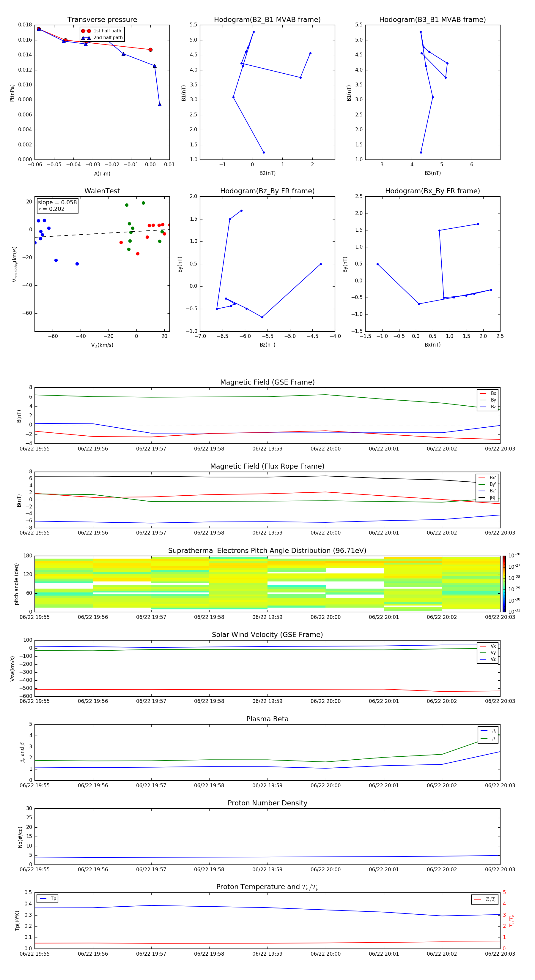Click the Vx legend entry
Screen dimensions: 535x980
pyautogui.click(x=488, y=647)
